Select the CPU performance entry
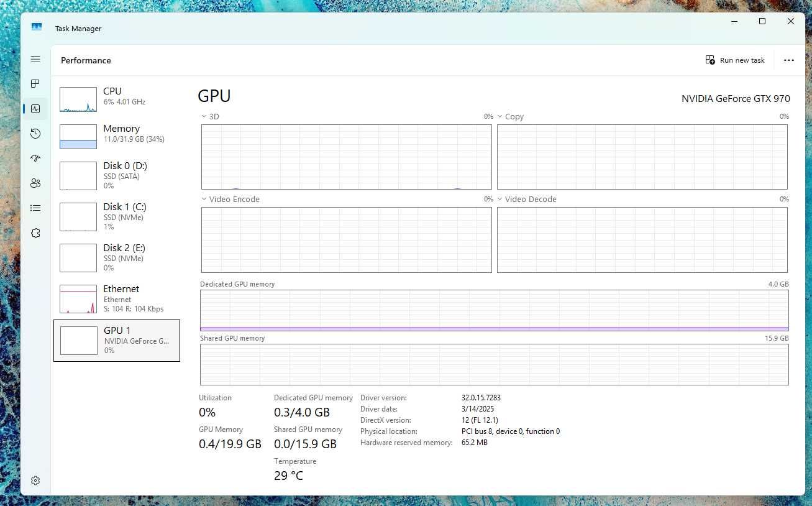This screenshot has height=506, width=812. click(117, 99)
